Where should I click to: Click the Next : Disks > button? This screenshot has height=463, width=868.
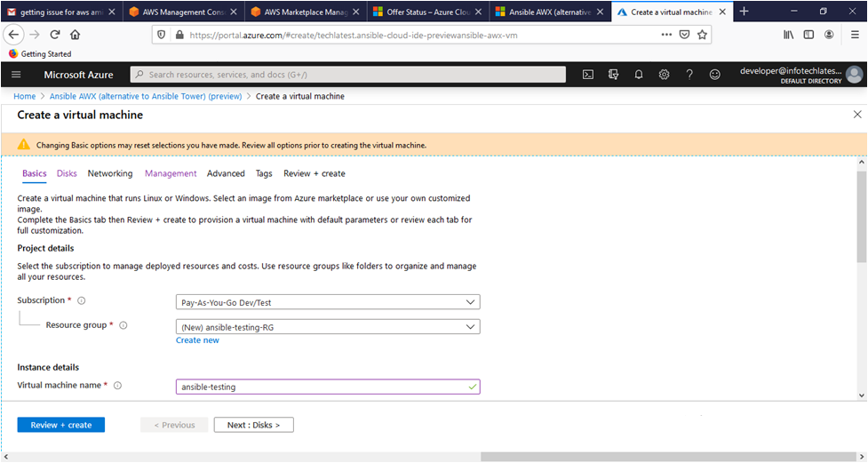254,425
